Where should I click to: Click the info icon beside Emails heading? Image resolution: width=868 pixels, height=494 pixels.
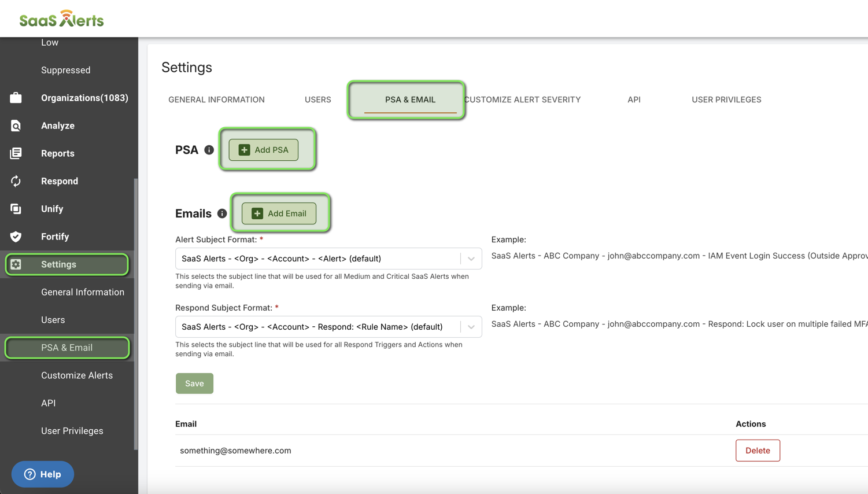pyautogui.click(x=222, y=213)
